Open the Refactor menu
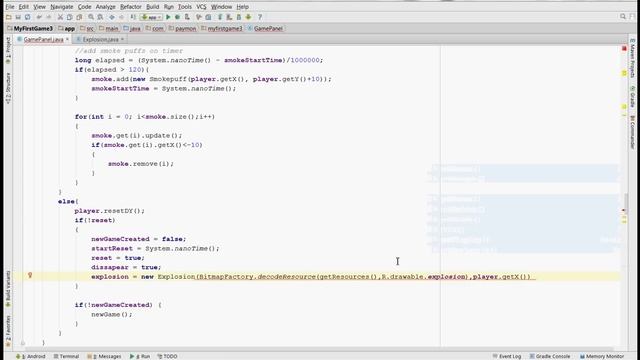The width and height of the screenshot is (640, 360). [x=131, y=7]
